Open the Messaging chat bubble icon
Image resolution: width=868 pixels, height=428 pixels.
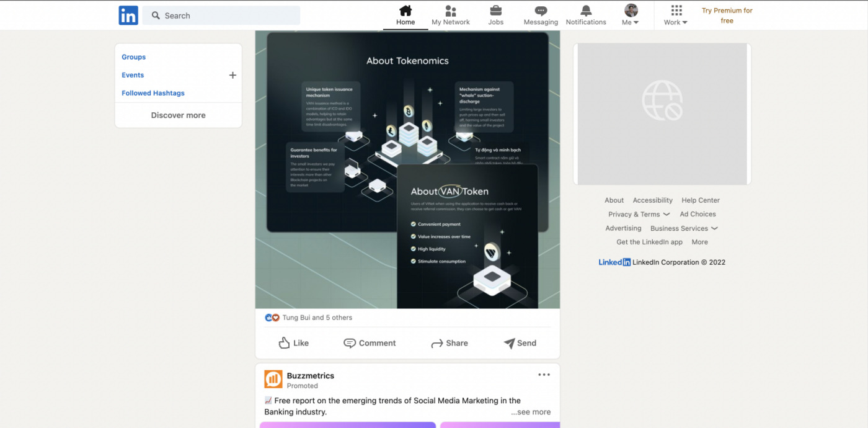[541, 11]
